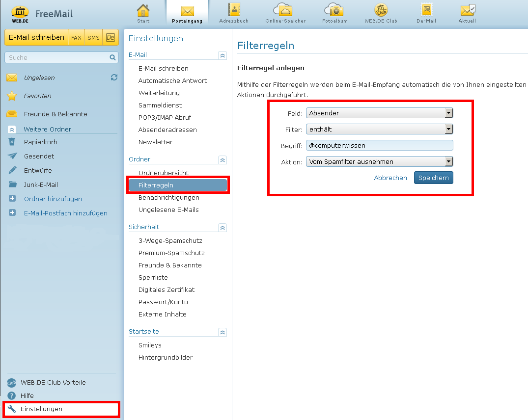The image size is (528, 420).
Task: Click the Aktuell envelope icon
Action: pos(467,10)
